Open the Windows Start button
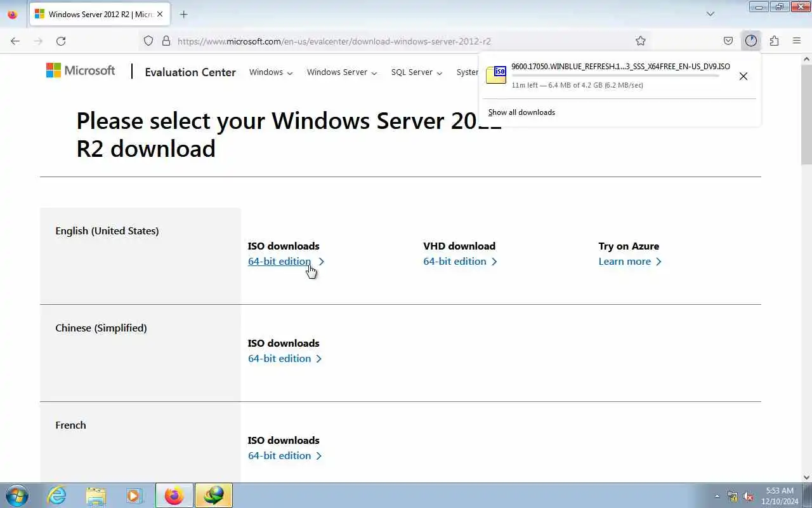This screenshot has width=812, height=508. click(17, 495)
